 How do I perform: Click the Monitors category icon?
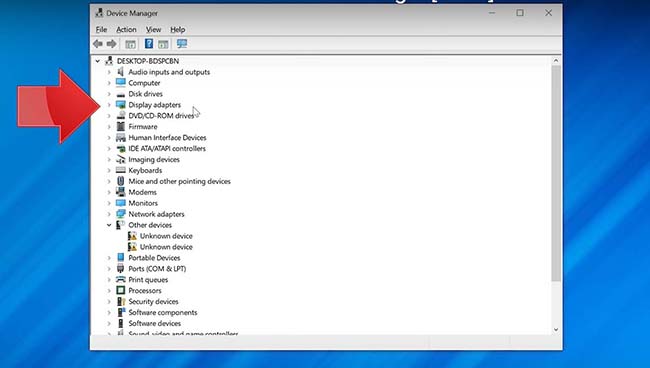121,203
